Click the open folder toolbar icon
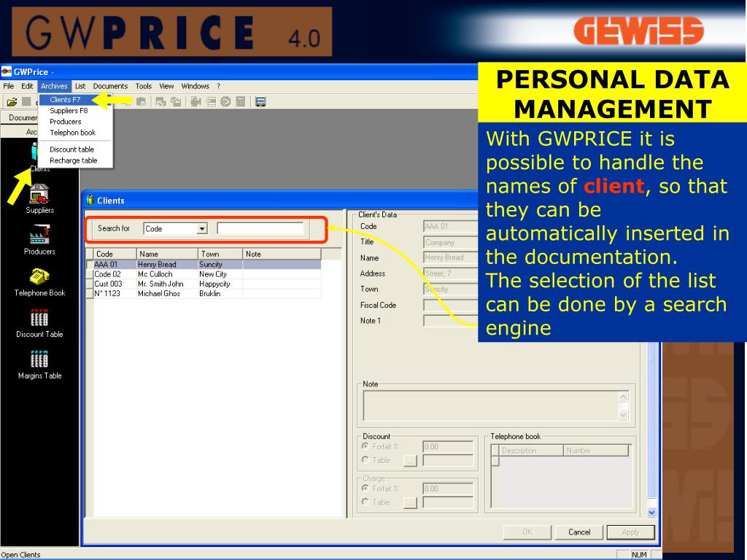The width and height of the screenshot is (747, 560). tap(12, 102)
